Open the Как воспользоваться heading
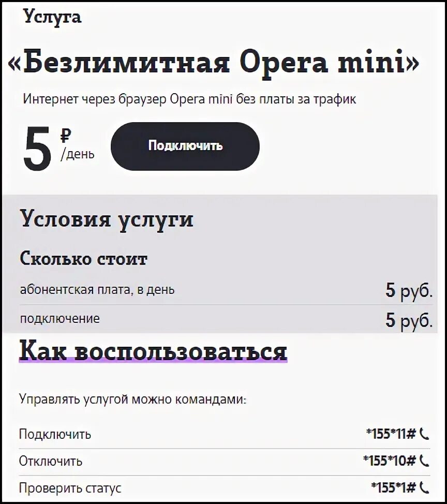The image size is (447, 504). [153, 351]
